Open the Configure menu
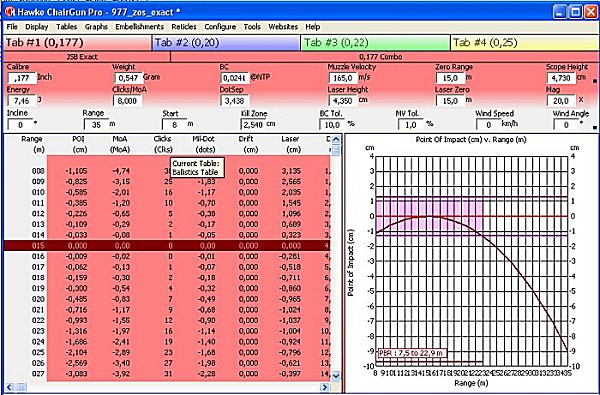This screenshot has height=395, width=600. click(220, 27)
